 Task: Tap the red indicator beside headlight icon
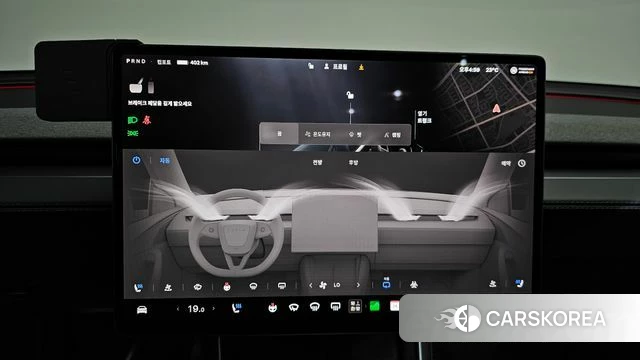[147, 120]
